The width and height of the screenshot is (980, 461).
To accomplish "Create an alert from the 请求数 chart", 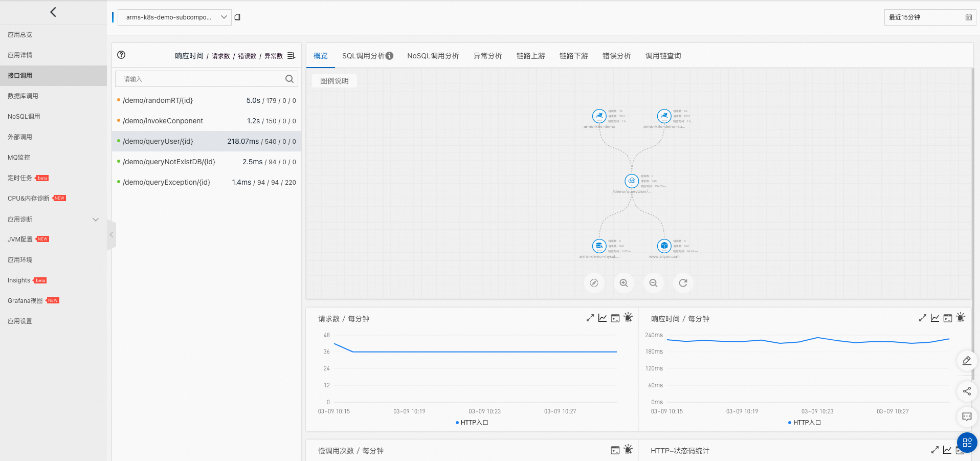I will pyautogui.click(x=629, y=318).
